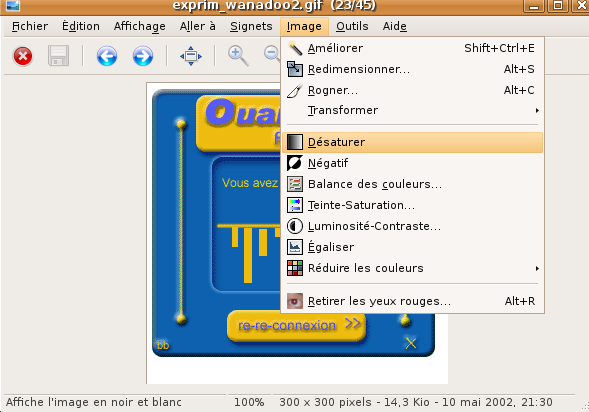Go to previous image with back arrow

[107, 56]
